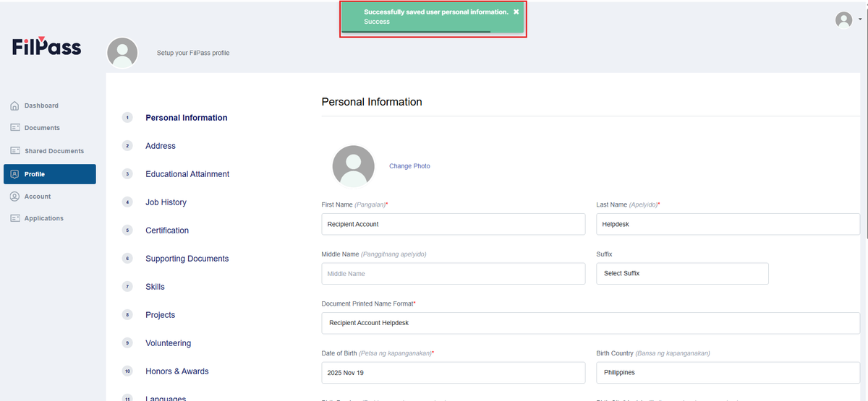Click the header profile avatar beside Setup text
This screenshot has width=868, height=401.
point(122,53)
